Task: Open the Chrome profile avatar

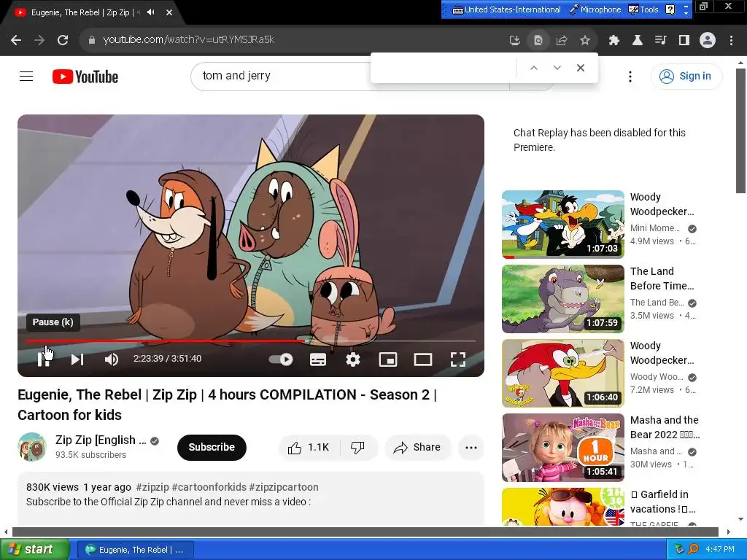Action: (x=708, y=40)
